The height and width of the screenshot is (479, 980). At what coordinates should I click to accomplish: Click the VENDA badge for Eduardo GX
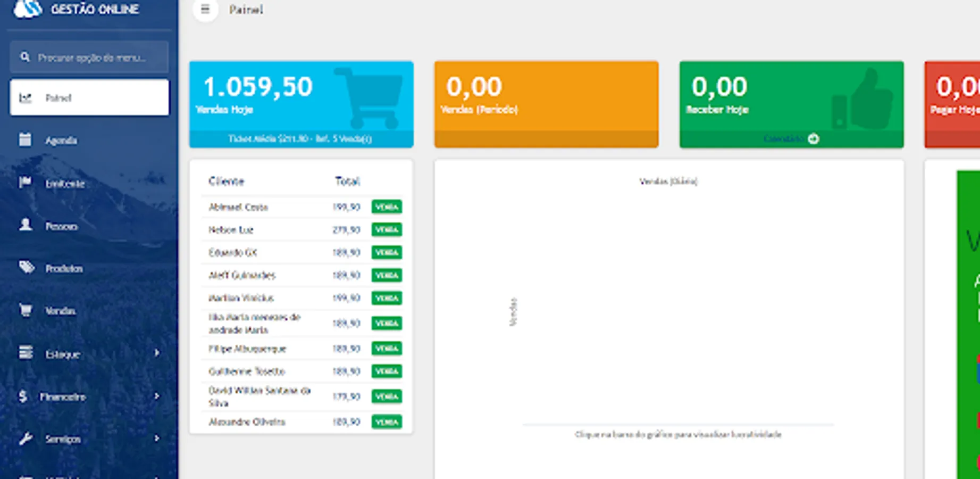(387, 252)
